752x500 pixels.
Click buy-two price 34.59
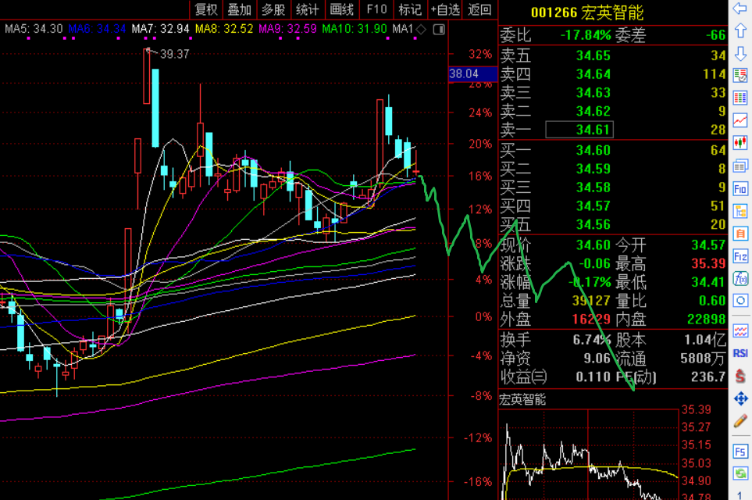593,169
